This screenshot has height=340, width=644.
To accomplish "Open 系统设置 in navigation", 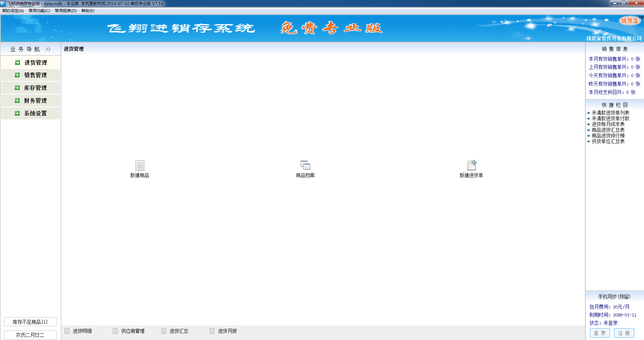I will (35, 114).
